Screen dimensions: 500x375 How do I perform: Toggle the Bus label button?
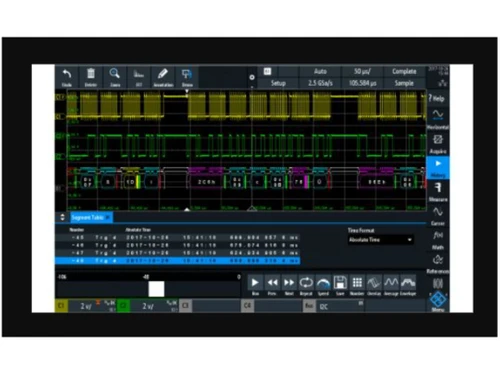pyautogui.click(x=309, y=306)
